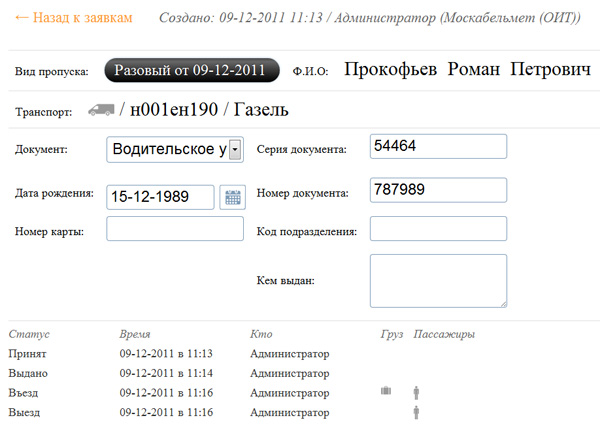Open the Документ dropdown list
The image size is (600, 435).
[235, 149]
